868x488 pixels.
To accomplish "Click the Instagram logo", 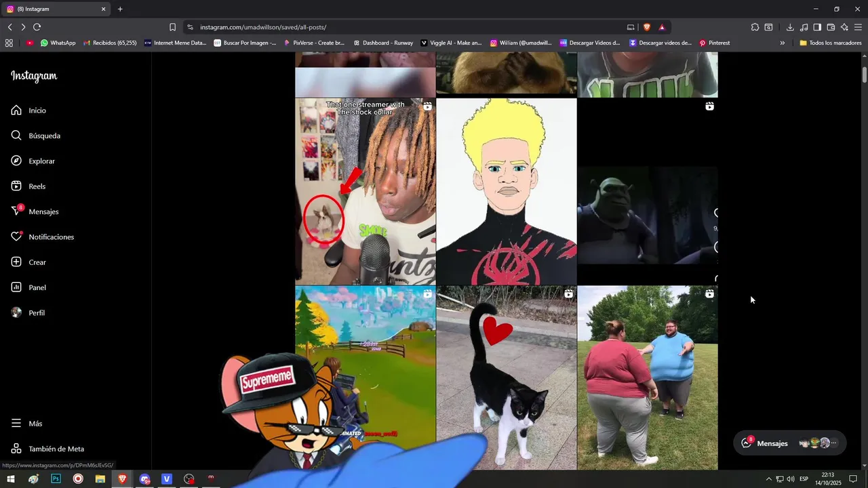I will point(34,76).
